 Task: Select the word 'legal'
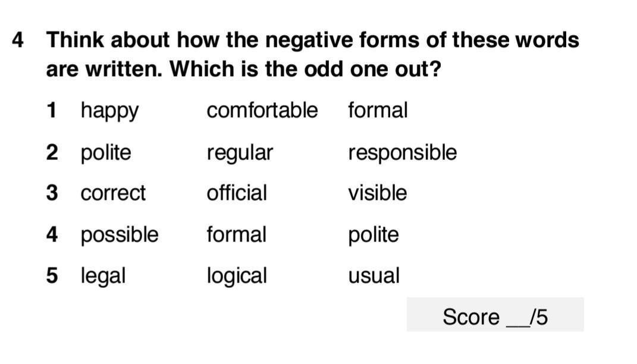(103, 276)
